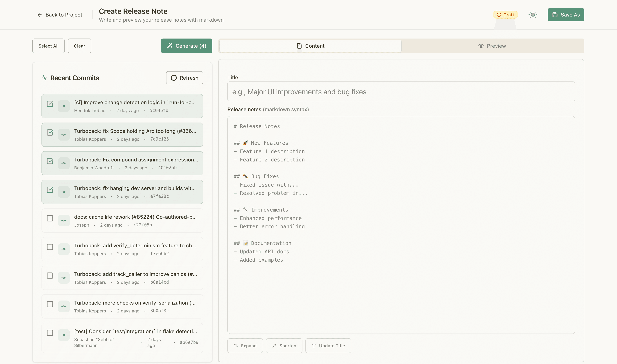Click the refresh circle icon for Recent Commits

point(174,78)
